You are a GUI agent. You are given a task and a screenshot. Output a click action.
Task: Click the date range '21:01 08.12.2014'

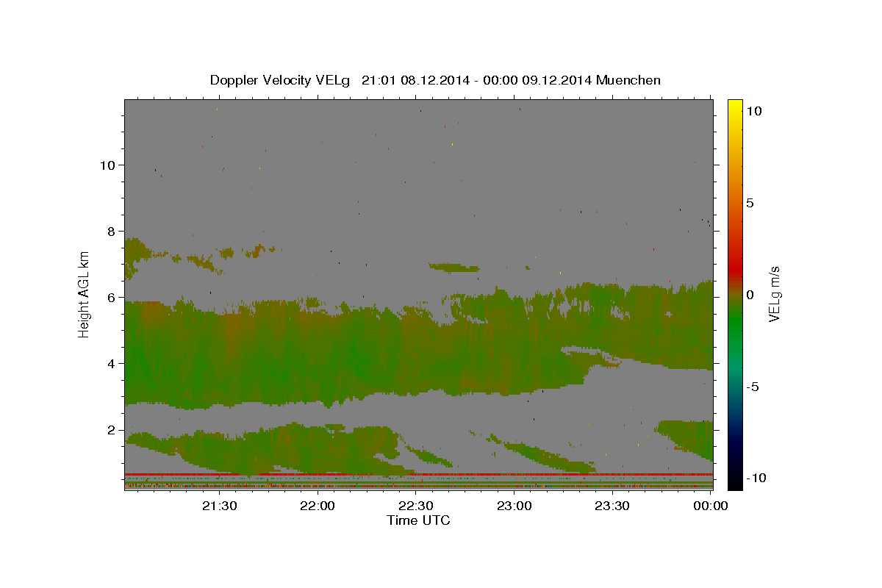click(x=414, y=80)
